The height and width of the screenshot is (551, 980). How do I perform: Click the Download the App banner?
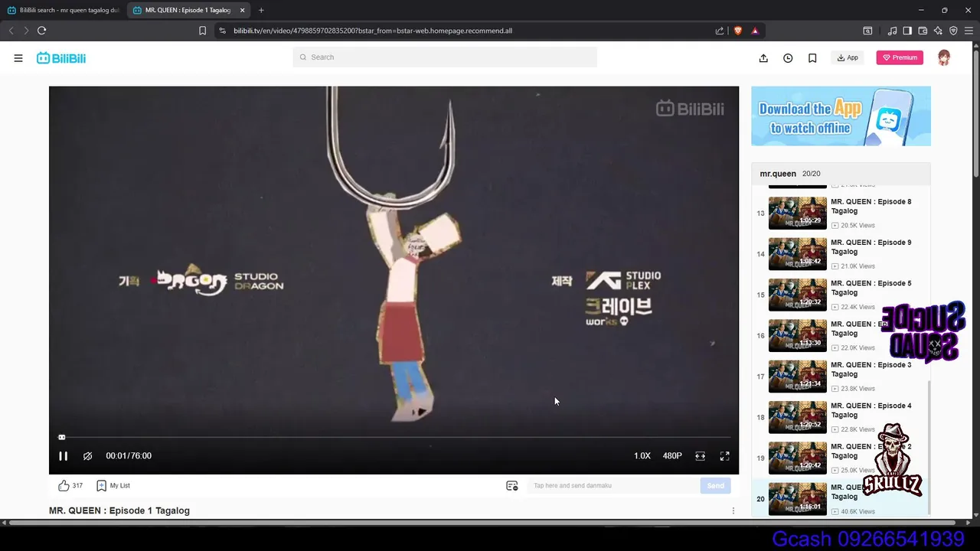coord(841,116)
